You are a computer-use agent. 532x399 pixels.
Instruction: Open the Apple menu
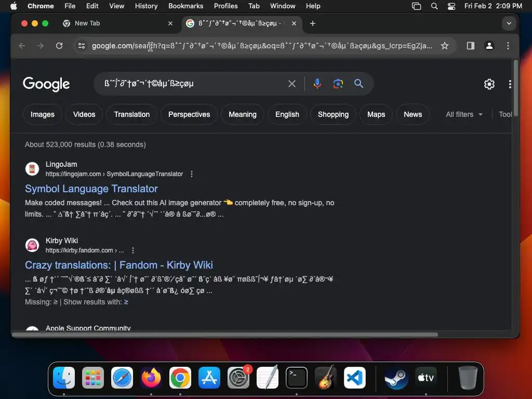[14, 6]
